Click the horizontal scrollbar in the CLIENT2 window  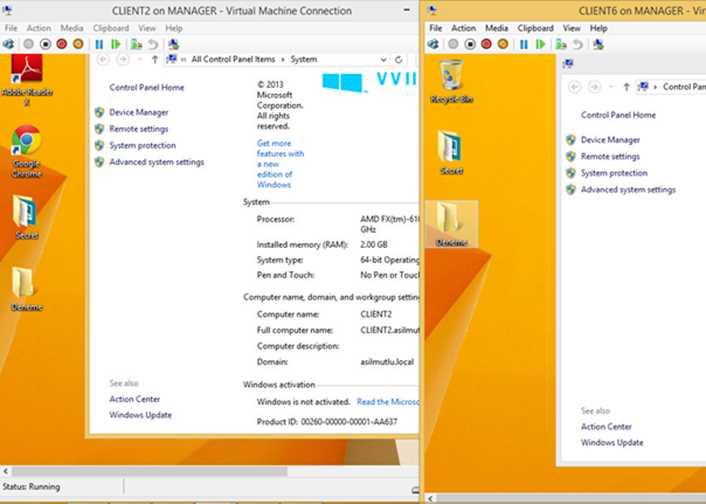click(x=150, y=471)
